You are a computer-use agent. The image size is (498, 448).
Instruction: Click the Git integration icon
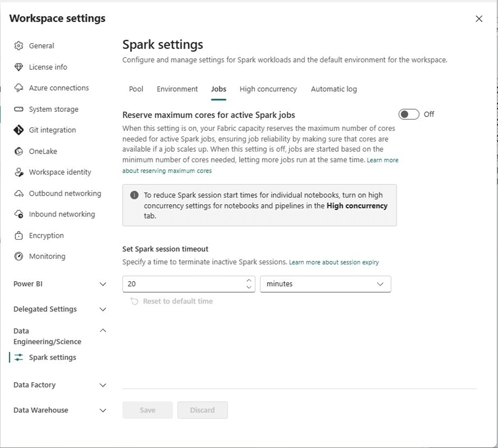(19, 130)
